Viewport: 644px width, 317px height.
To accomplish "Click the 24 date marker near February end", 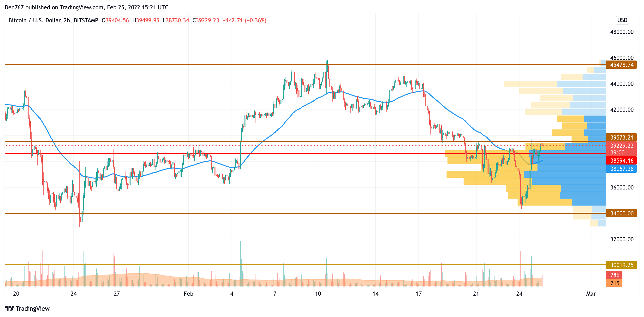I will [x=519, y=293].
